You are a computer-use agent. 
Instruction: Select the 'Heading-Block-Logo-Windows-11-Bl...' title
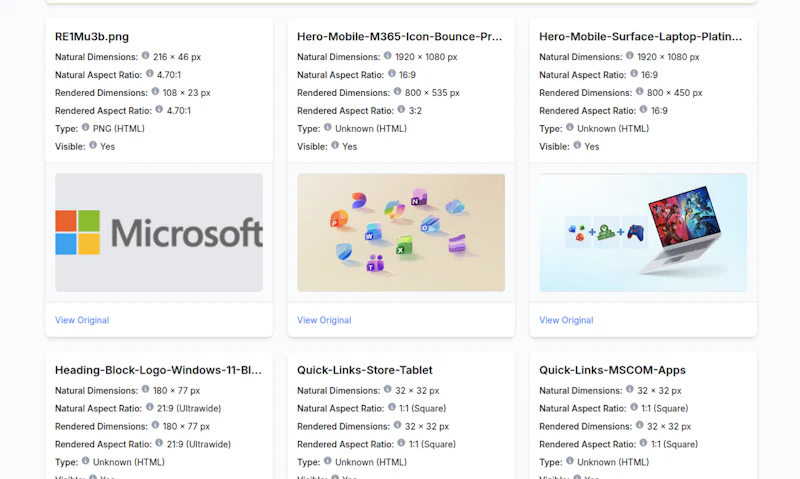[158, 370]
